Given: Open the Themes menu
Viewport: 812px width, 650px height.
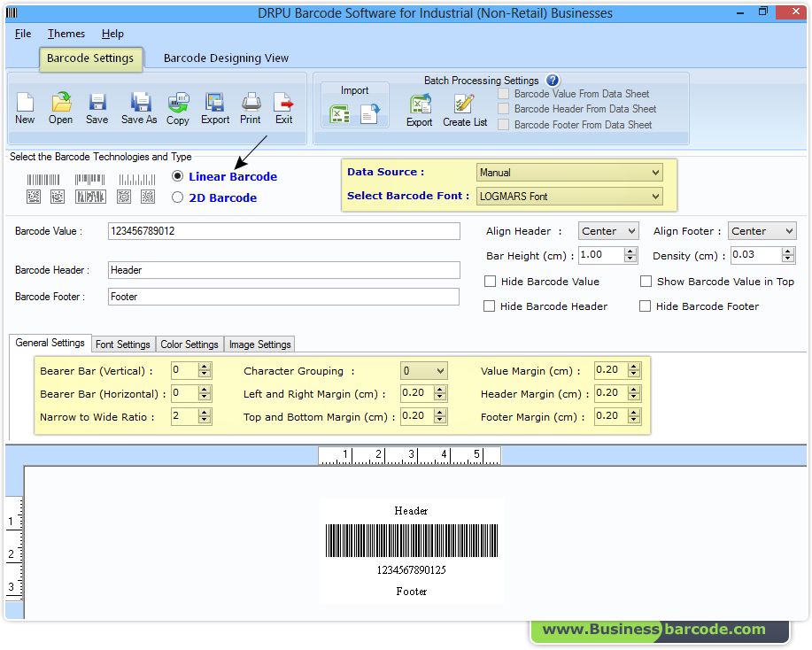Looking at the screenshot, I should click(66, 34).
